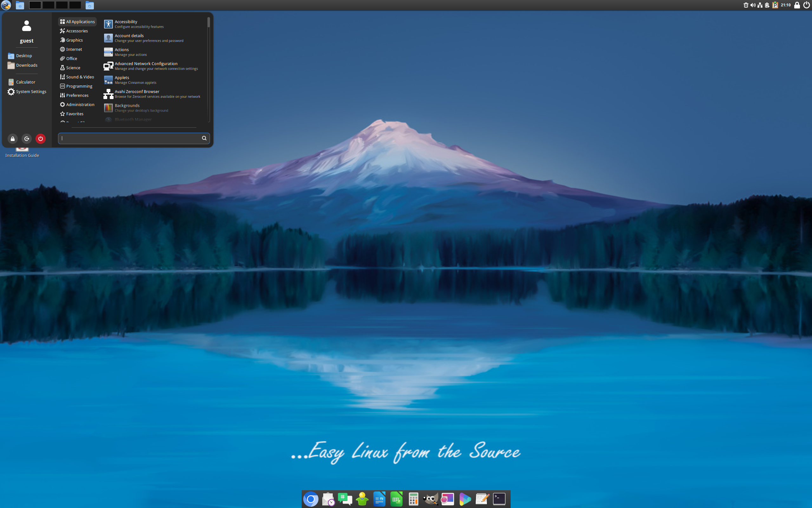Click the wired network icon in the tray
This screenshot has height=508, width=812.
(x=760, y=5)
